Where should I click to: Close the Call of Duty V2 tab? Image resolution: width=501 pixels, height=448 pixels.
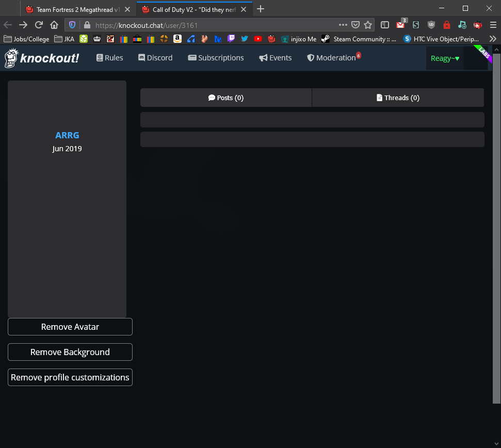(x=244, y=9)
